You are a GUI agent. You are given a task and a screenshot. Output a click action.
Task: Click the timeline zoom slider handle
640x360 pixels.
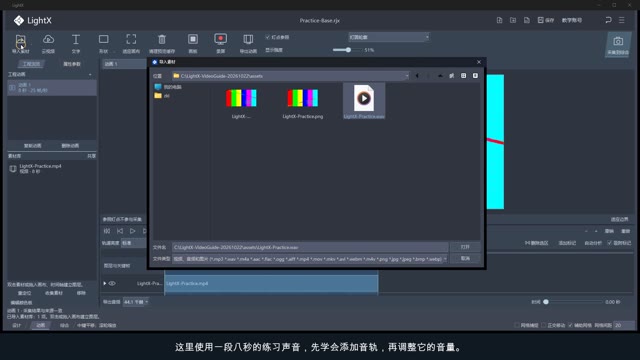click(x=546, y=302)
